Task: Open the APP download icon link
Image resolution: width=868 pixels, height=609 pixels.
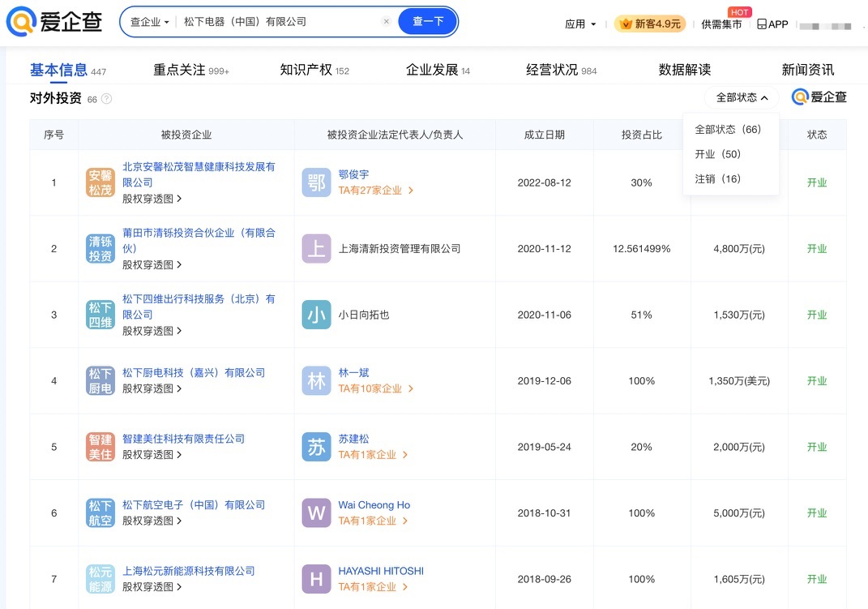Action: [x=772, y=24]
